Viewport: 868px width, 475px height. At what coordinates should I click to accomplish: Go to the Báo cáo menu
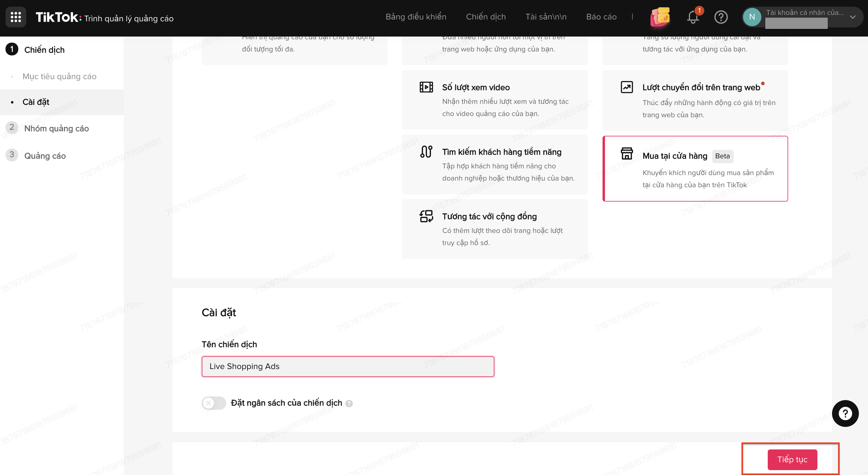[x=601, y=17]
